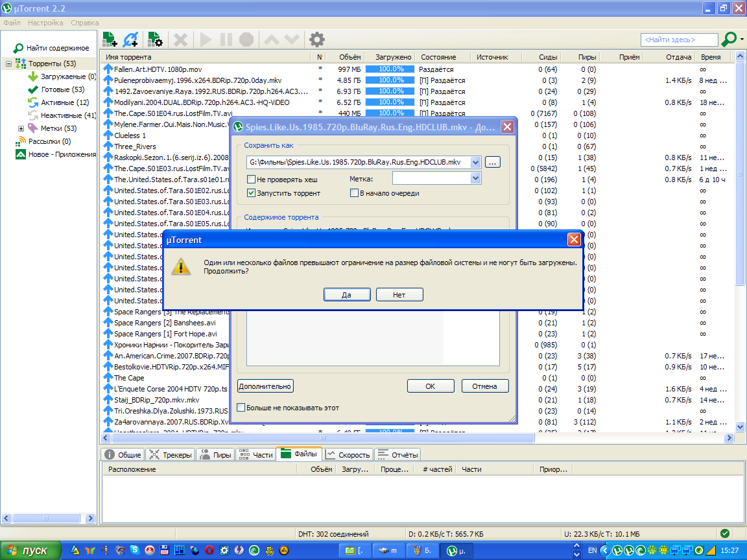Screen dimensions: 747x560
Task: Check Больше не показывать этот option
Action: tap(241, 408)
